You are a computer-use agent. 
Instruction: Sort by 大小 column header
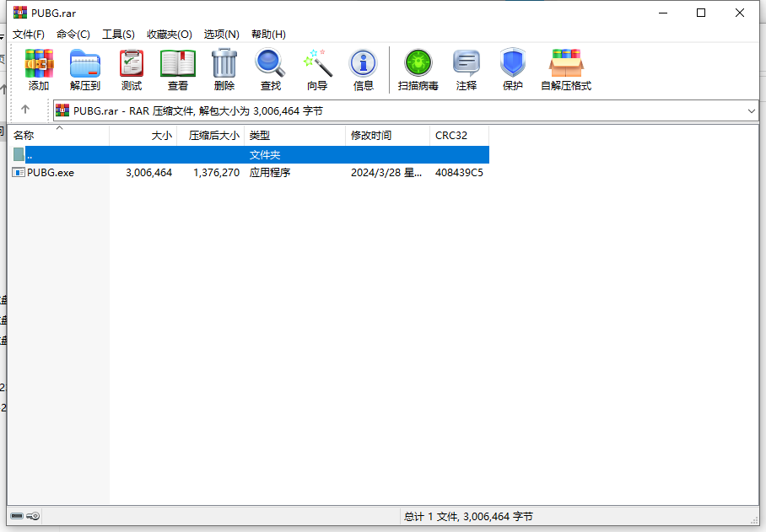(x=143, y=135)
